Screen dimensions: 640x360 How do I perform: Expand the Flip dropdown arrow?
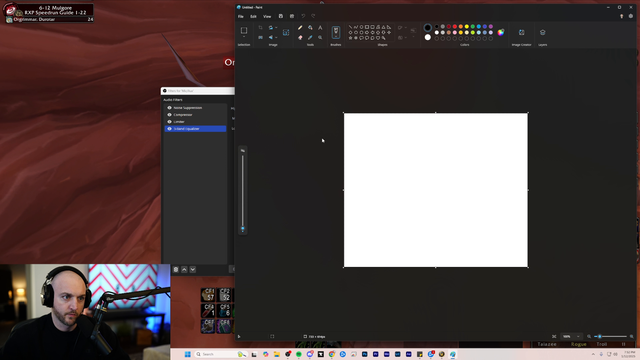coord(276,38)
